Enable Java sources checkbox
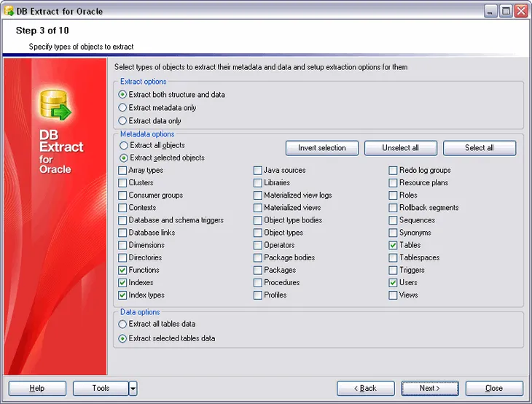 click(x=258, y=171)
